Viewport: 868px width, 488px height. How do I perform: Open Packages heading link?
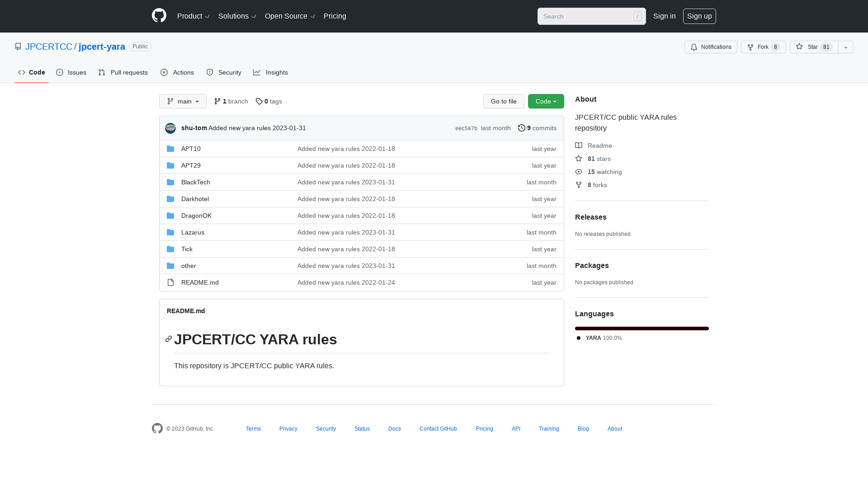coord(592,265)
